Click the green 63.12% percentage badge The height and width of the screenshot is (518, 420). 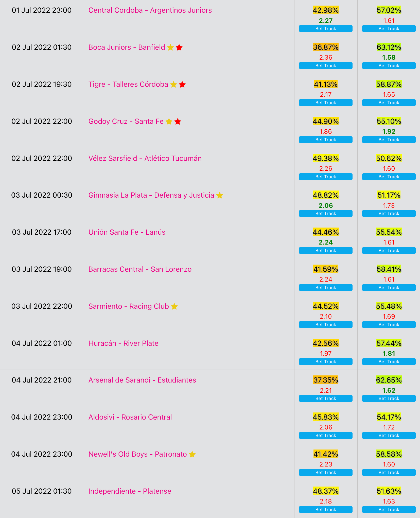(389, 47)
